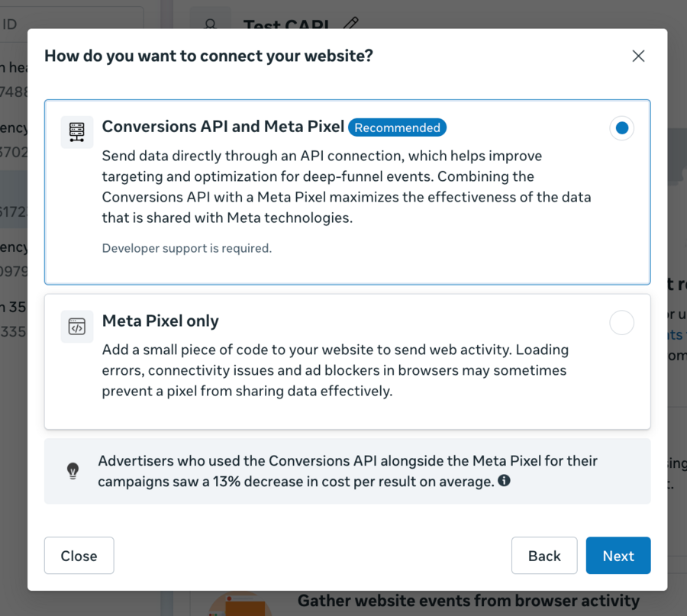The image size is (687, 616).
Task: Proceed by clicking the Next button
Action: [x=618, y=556]
